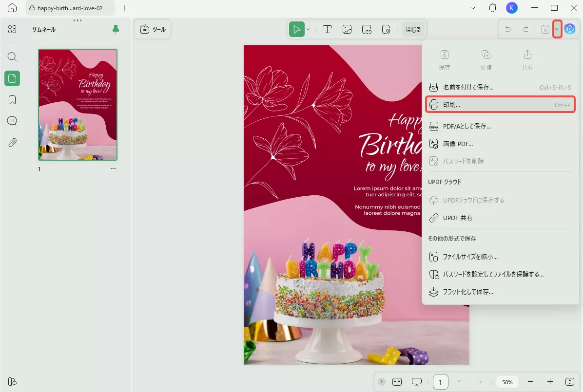
Task: Toggle the pinned thumbnail panel pin
Action: [116, 29]
